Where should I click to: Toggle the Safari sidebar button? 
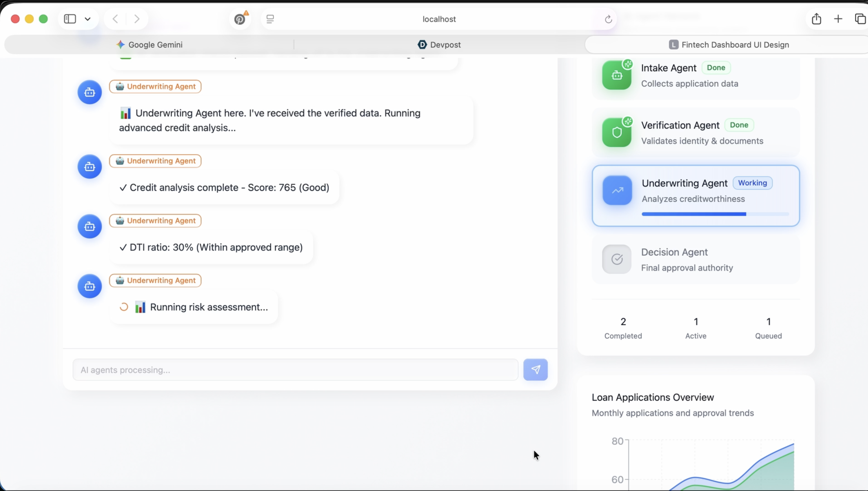pyautogui.click(x=70, y=19)
